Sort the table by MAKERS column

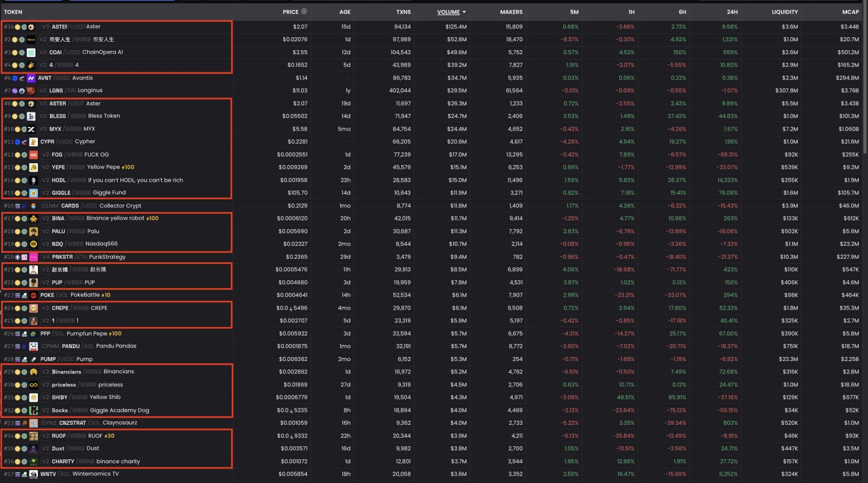pyautogui.click(x=511, y=12)
